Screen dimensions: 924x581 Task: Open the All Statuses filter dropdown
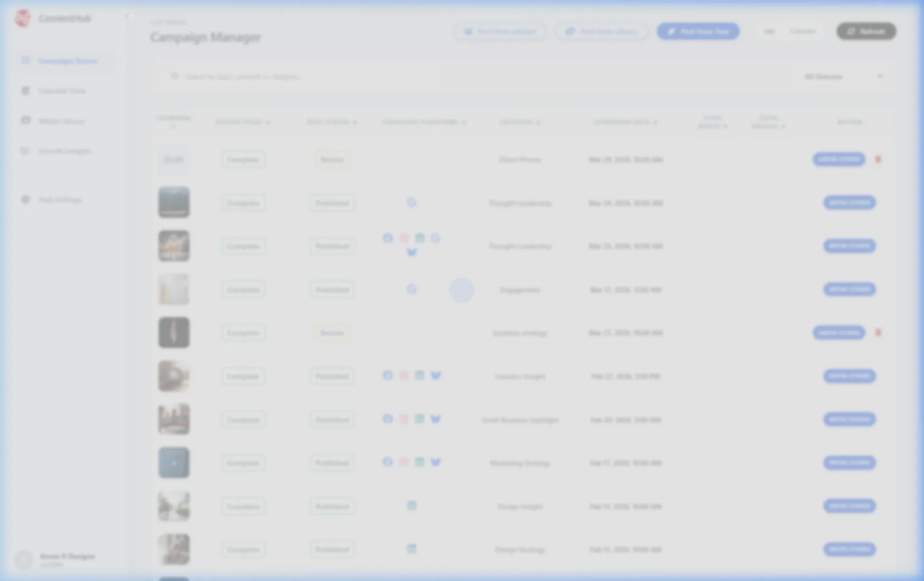(x=843, y=76)
